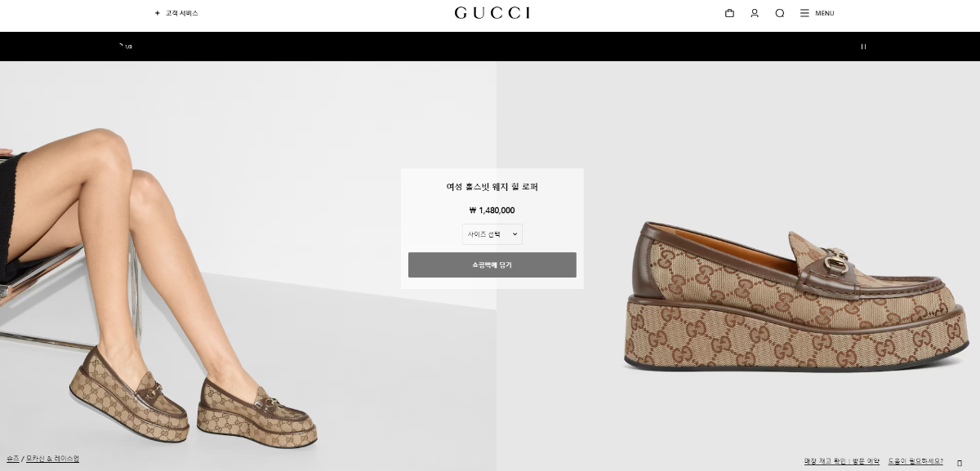Click the 쇼핑백에 담기 button
980x471 pixels.
click(x=492, y=265)
